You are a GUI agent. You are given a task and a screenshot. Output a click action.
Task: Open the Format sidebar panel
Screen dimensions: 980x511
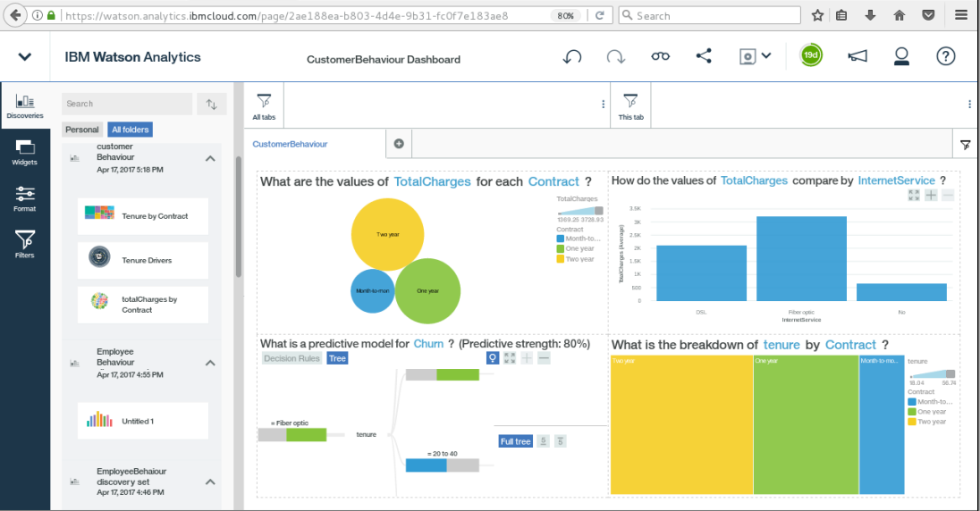pos(25,198)
